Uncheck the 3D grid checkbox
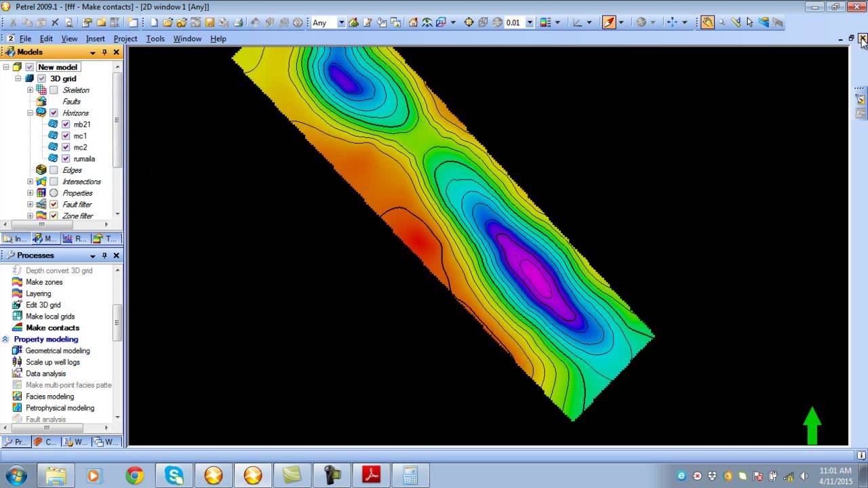The image size is (868, 488). (42, 79)
